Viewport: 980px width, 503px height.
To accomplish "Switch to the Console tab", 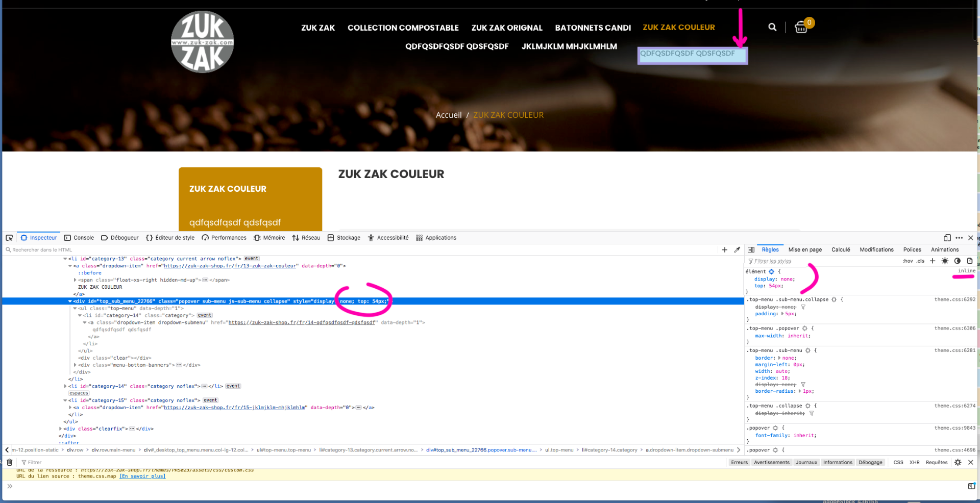I will point(79,238).
